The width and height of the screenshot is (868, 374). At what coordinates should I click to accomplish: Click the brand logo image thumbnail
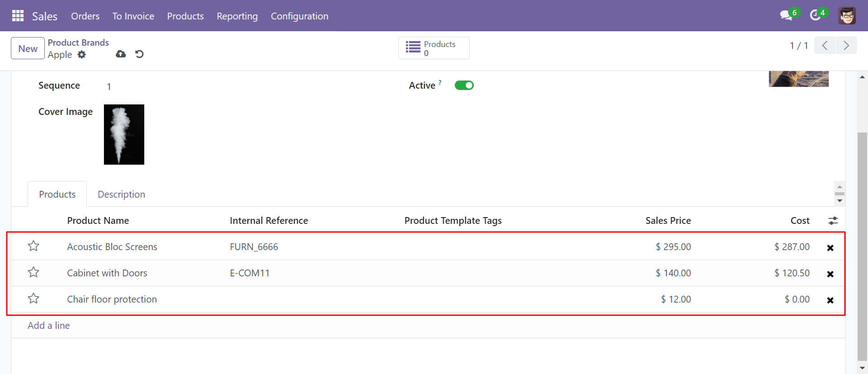799,79
